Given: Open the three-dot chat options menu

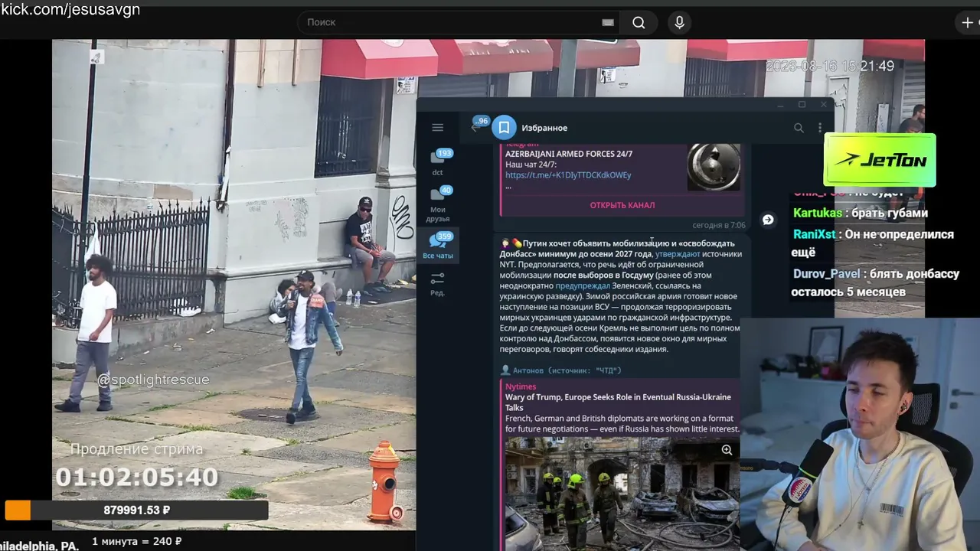Looking at the screenshot, I should pyautogui.click(x=819, y=128).
